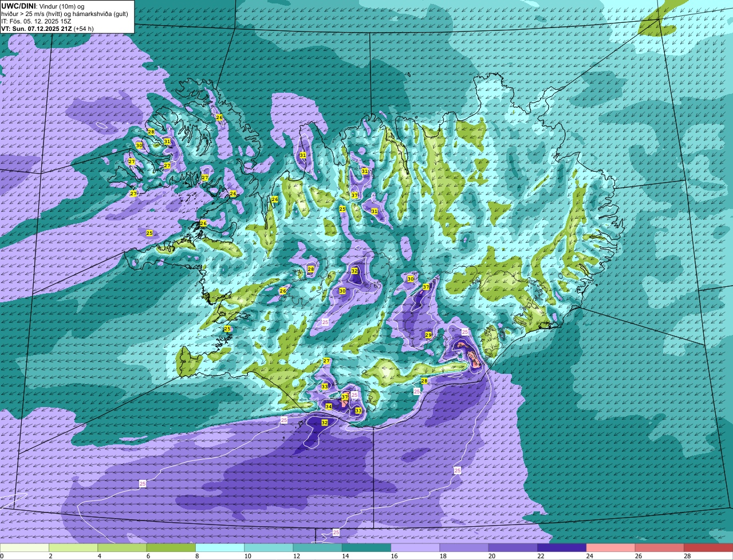The image size is (733, 560).
Task: Click the legend tick label "18"
Action: [x=443, y=556]
